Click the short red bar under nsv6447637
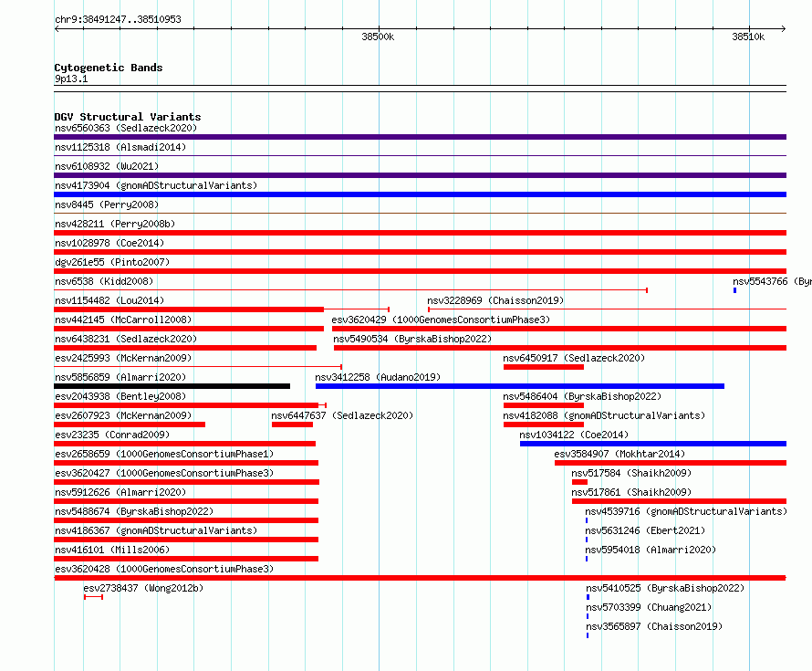Screen dimensions: 812x671 (x=292, y=425)
